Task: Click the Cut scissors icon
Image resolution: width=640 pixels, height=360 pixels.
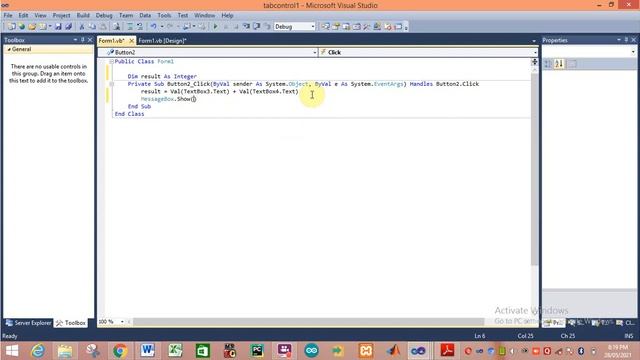Action: pyautogui.click(x=82, y=27)
